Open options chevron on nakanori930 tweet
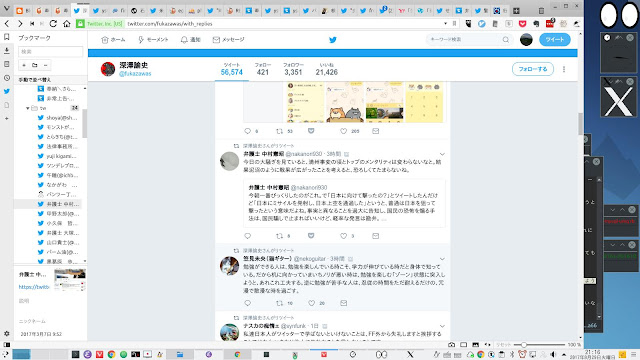Viewport: 640px width, 360px height. coord(442,154)
